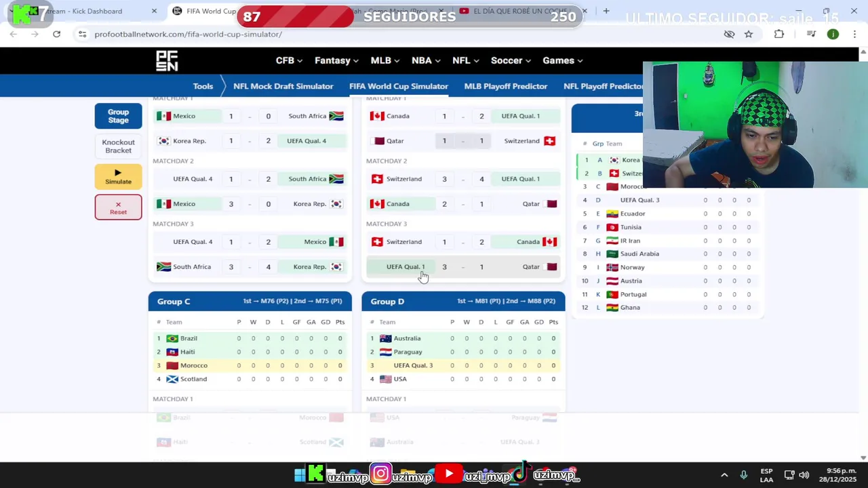Click Switzerland flag in Qatar matchday 1 match
This screenshot has height=488, width=868.
(550, 141)
